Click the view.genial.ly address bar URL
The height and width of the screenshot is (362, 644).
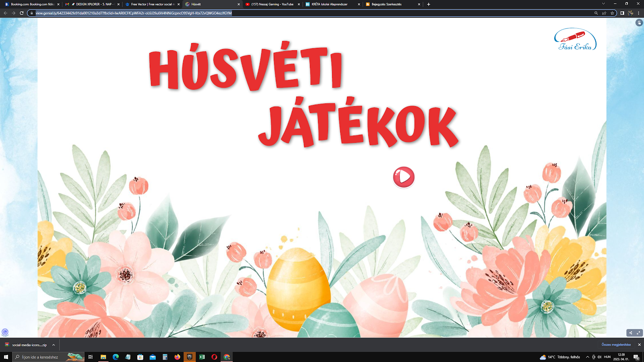134,13
